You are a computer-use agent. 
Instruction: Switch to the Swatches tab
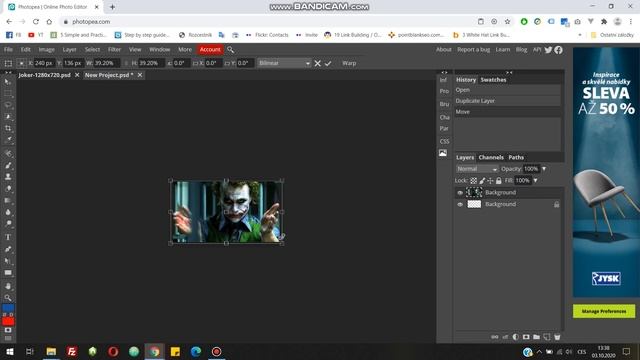point(493,80)
